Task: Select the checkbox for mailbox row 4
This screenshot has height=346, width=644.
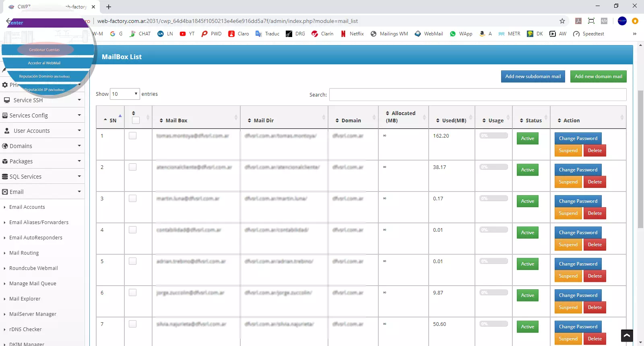Action: coord(132,230)
